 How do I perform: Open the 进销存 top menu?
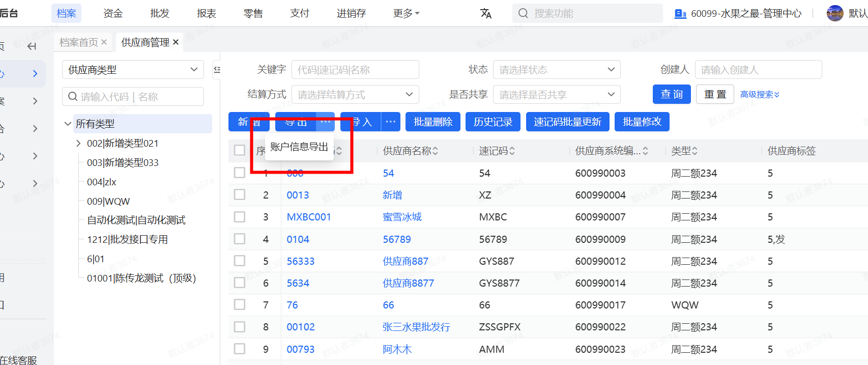pyautogui.click(x=352, y=13)
